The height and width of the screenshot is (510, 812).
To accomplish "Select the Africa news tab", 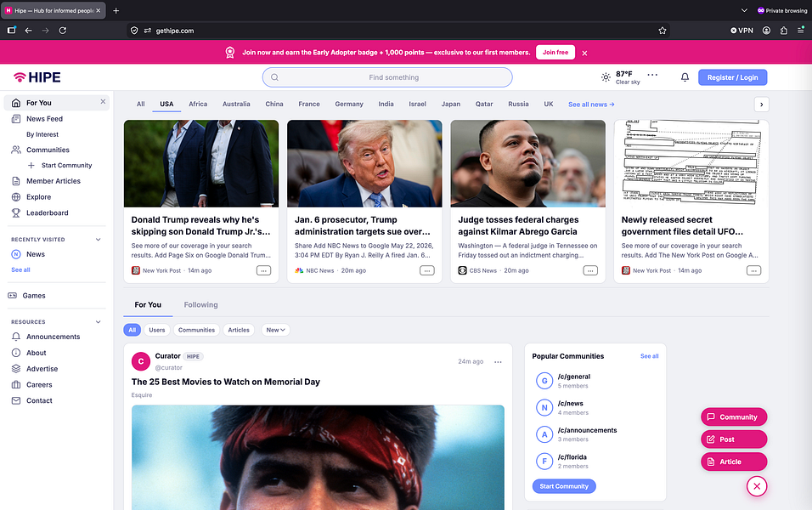I will point(198,104).
